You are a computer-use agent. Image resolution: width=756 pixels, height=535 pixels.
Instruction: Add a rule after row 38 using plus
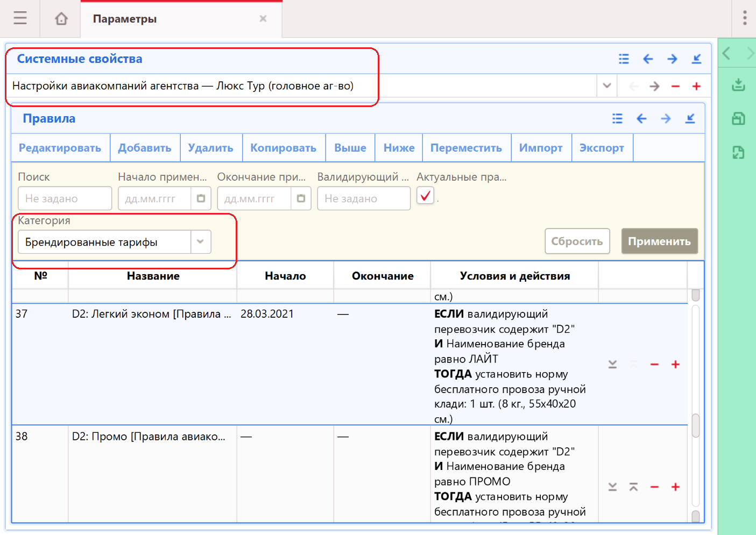point(675,487)
